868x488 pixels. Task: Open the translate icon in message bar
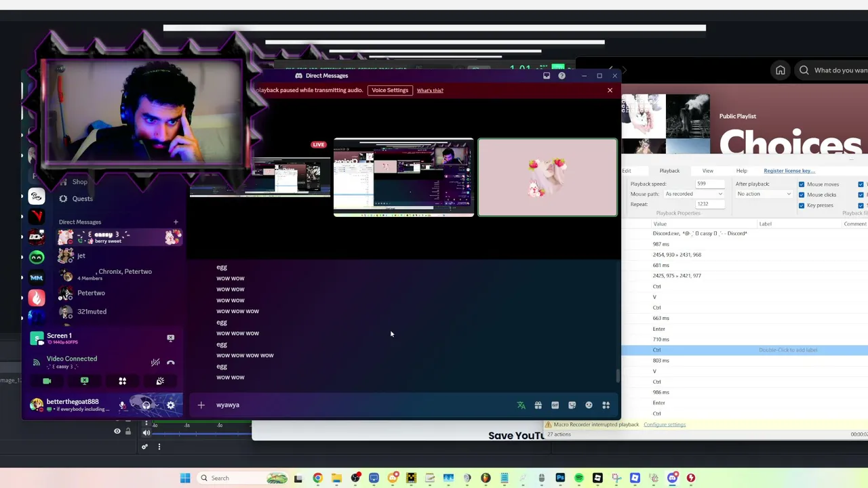coord(521,405)
